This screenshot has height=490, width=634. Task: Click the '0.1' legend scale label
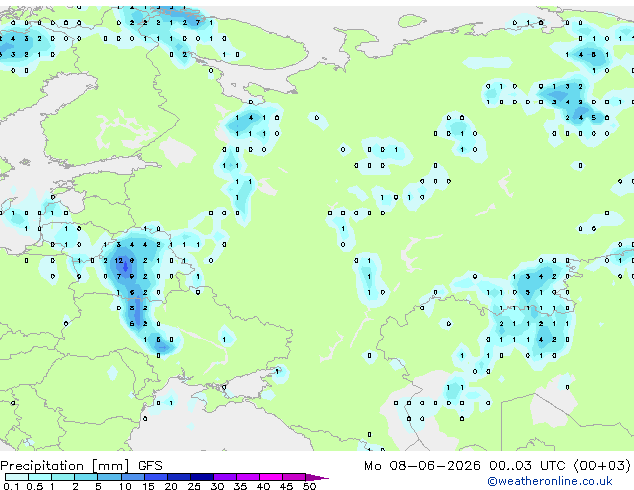pyautogui.click(x=11, y=486)
